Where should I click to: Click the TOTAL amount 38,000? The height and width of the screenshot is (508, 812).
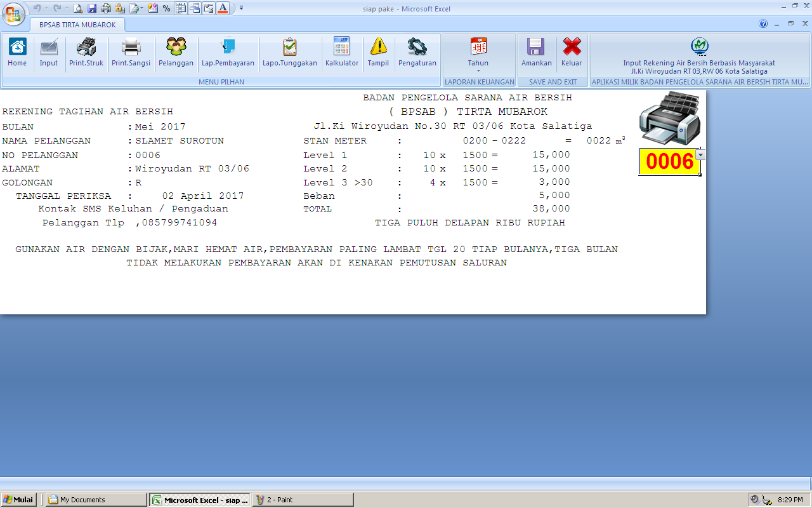(551, 208)
